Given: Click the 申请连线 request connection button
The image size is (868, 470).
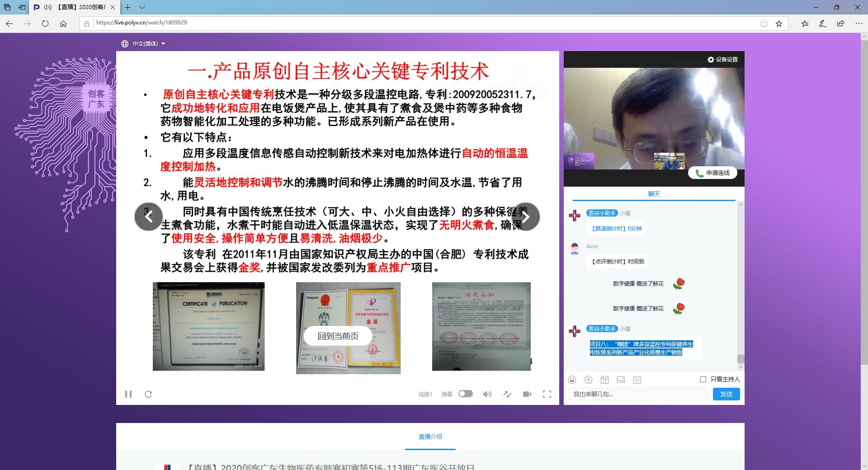Looking at the screenshot, I should coord(712,173).
